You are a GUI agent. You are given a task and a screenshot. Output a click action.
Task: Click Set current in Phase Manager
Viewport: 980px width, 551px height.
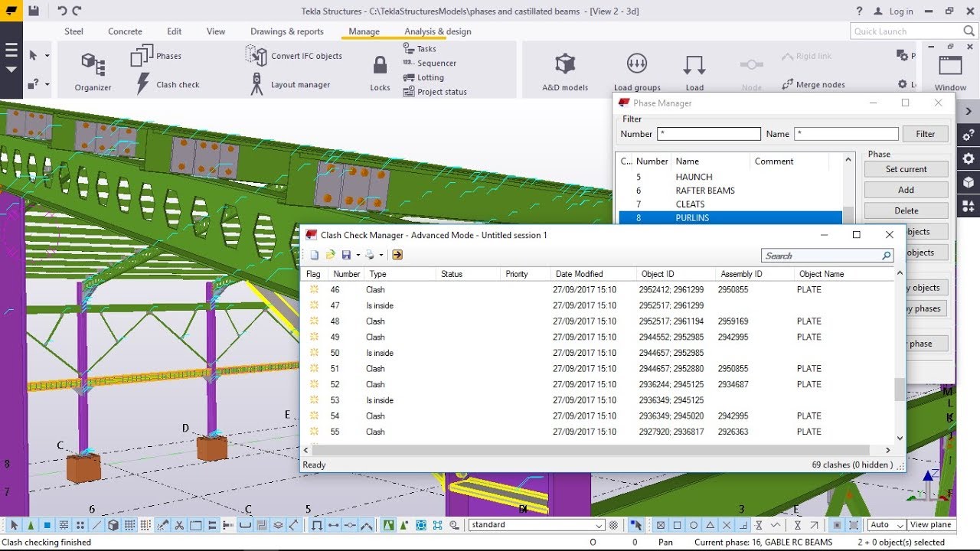906,169
